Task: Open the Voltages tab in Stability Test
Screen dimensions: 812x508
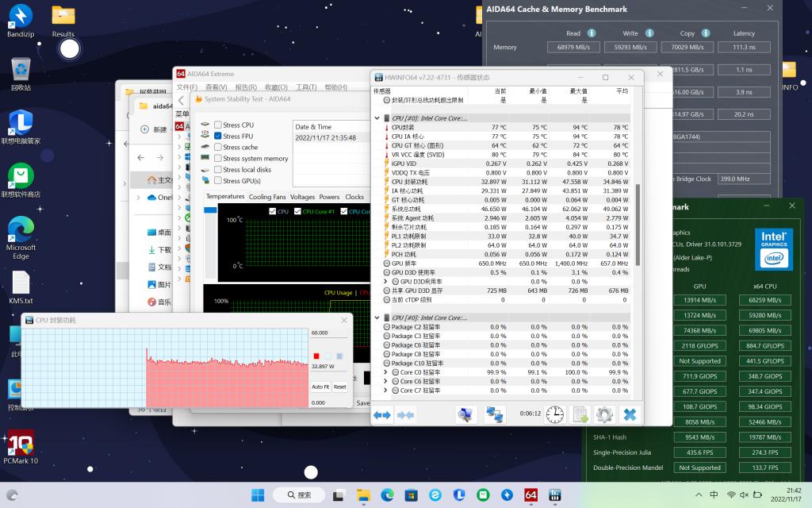Action: click(x=302, y=197)
